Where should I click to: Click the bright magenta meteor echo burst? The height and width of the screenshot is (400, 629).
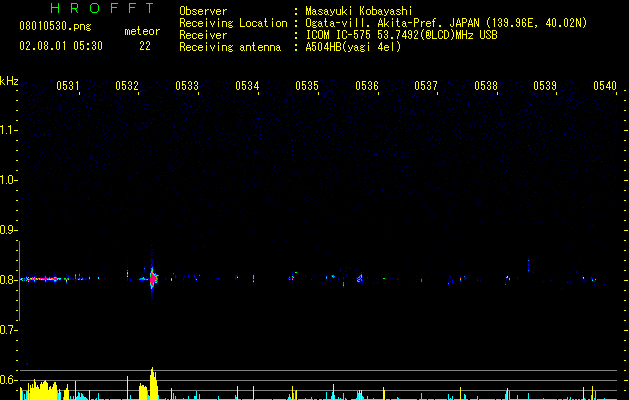(153, 278)
